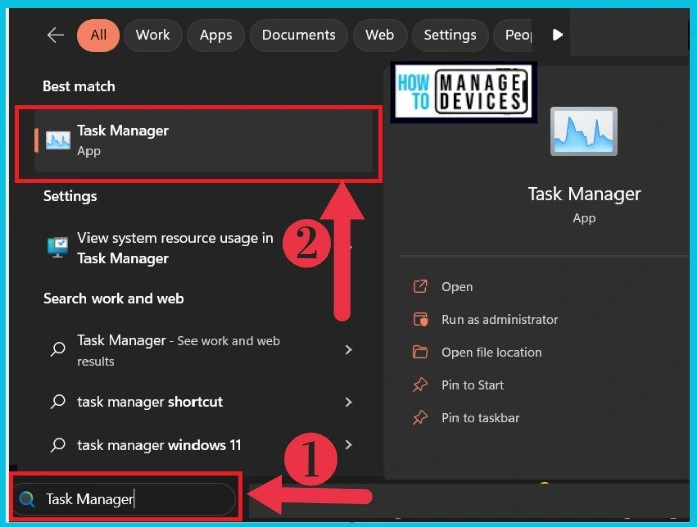Switch to the Web filter tab

point(380,35)
